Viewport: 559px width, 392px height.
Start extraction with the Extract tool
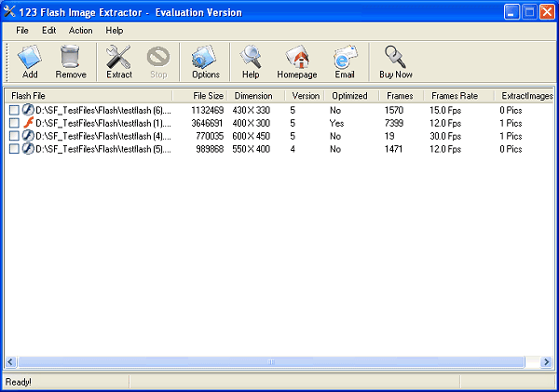tap(118, 57)
